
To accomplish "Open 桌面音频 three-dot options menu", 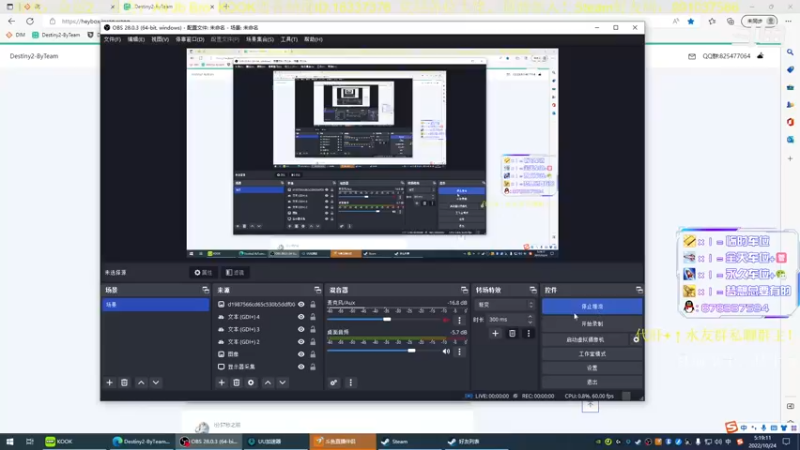I will [x=460, y=351].
